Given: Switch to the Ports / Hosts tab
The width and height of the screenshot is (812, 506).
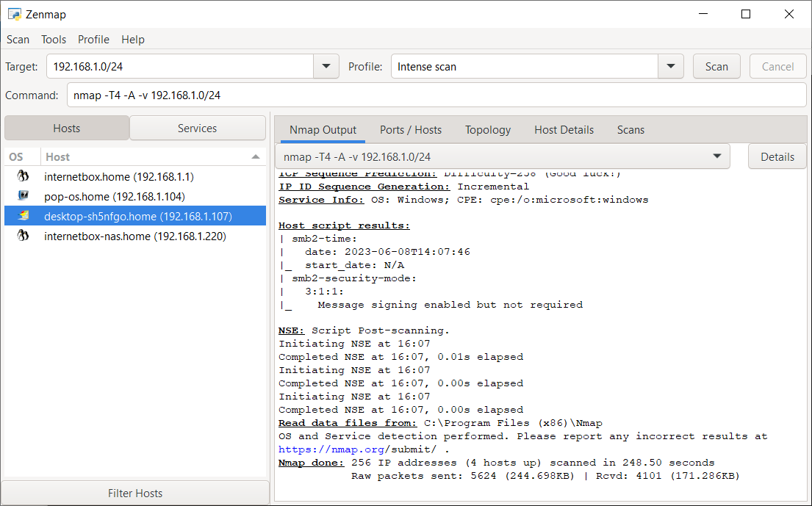Looking at the screenshot, I should point(411,130).
